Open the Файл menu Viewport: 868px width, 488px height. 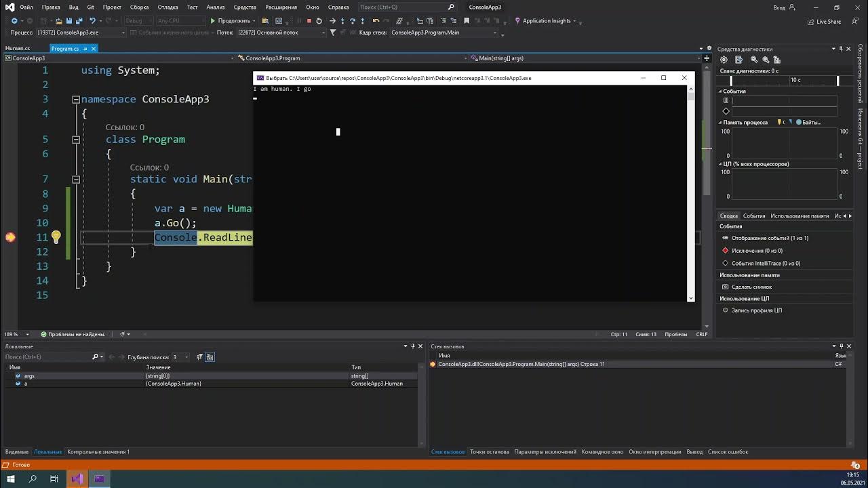coord(26,7)
